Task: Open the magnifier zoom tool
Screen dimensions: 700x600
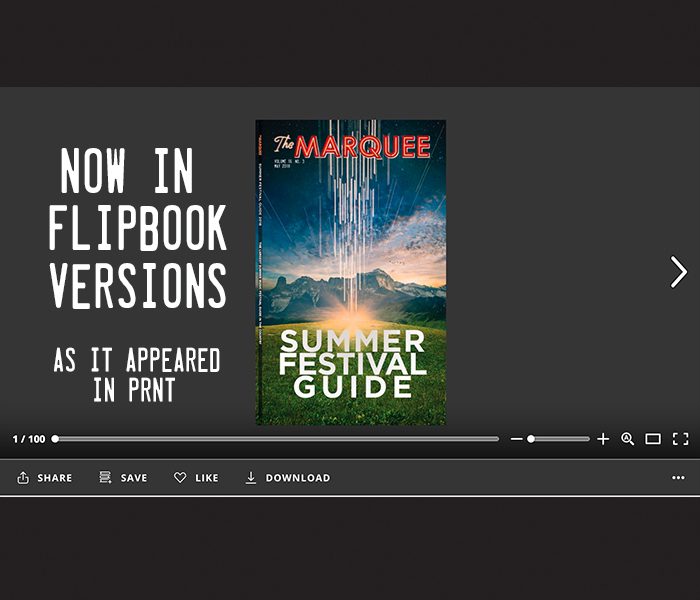Action: coord(628,439)
